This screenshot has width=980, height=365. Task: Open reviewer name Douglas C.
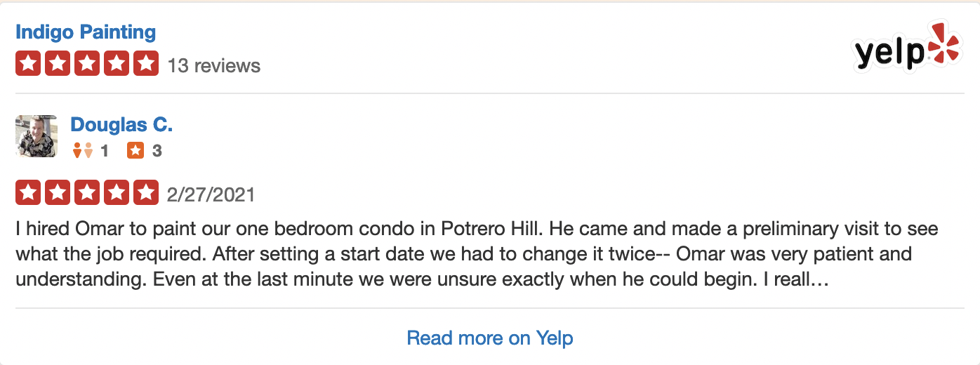click(x=121, y=125)
